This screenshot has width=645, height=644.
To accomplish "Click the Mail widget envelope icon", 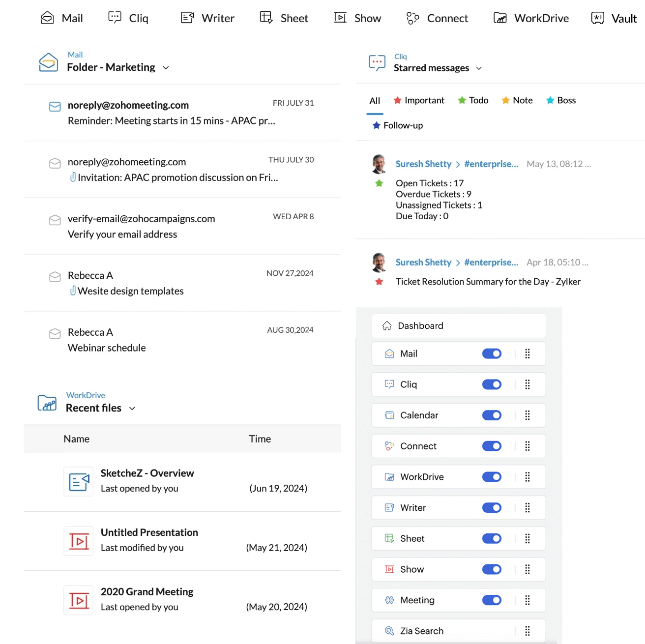I will [x=49, y=62].
